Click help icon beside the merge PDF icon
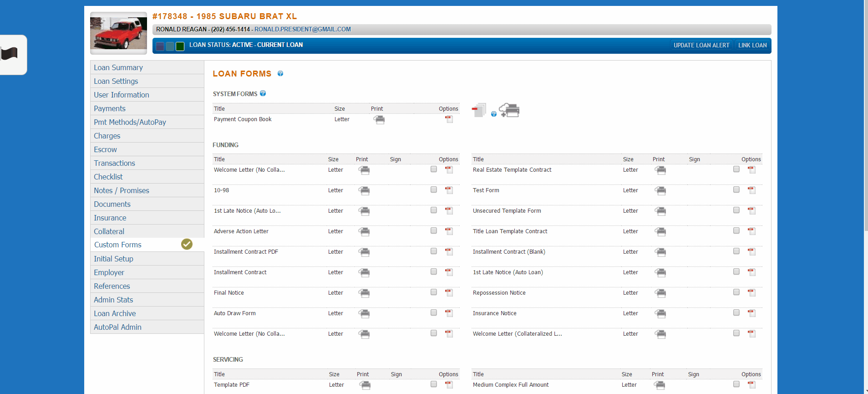Viewport: 868px width, 394px height. click(494, 114)
